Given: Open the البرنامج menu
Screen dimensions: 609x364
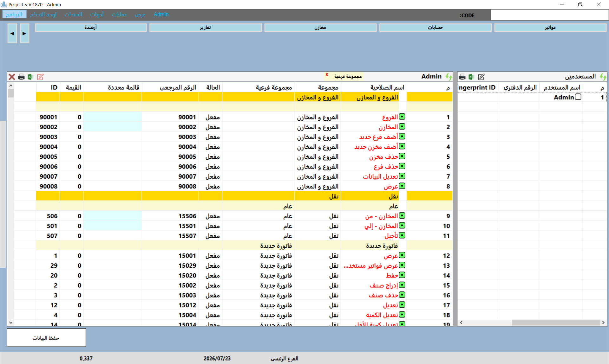Looking at the screenshot, I should tap(14, 15).
